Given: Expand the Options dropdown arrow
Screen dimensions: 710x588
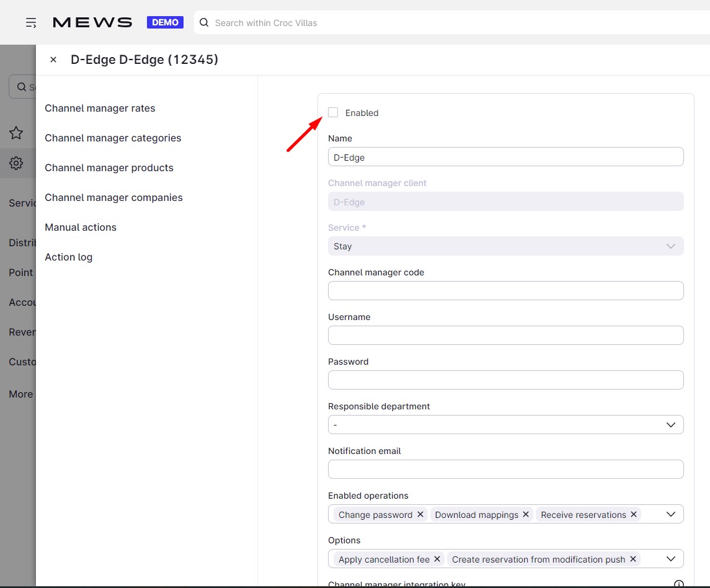Looking at the screenshot, I should [x=671, y=559].
